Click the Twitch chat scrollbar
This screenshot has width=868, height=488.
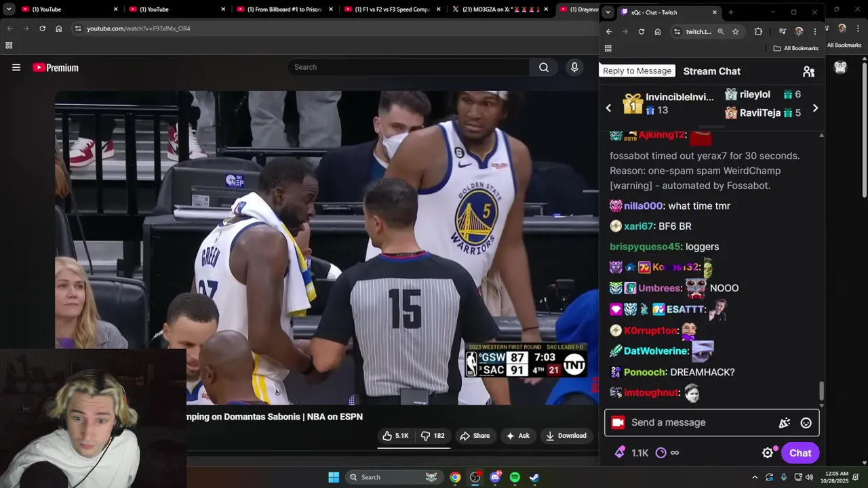tap(822, 391)
